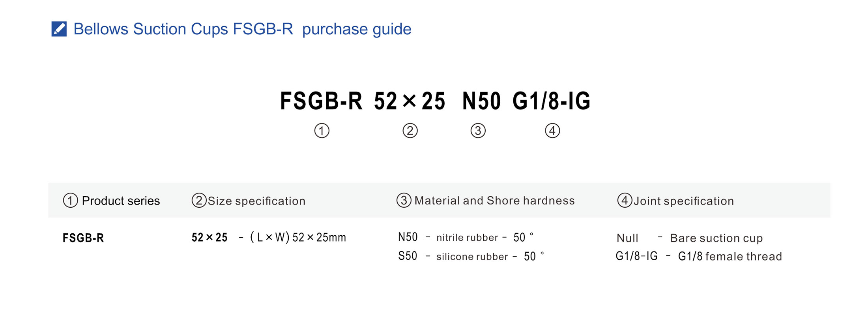The height and width of the screenshot is (319, 868).
Task: Click circled number 3 beneath large N50
Action: pos(478,131)
